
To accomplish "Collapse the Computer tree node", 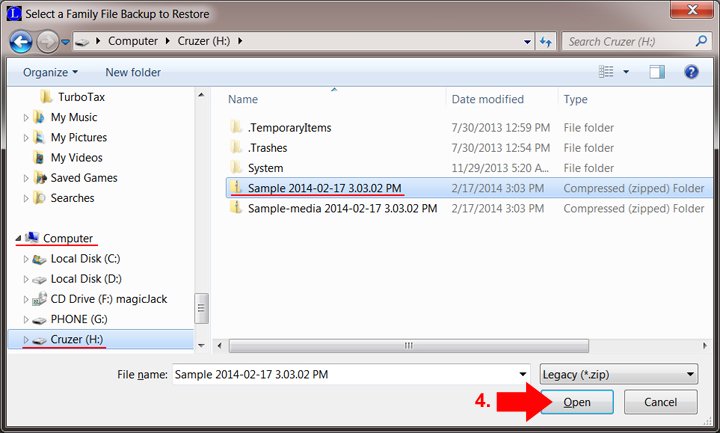I will pos(18,238).
